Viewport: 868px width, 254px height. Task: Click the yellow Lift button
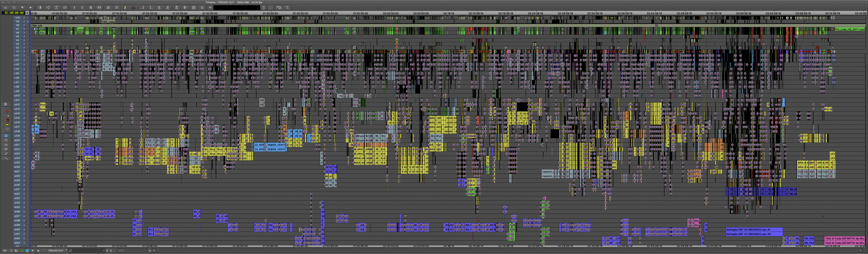125,7
